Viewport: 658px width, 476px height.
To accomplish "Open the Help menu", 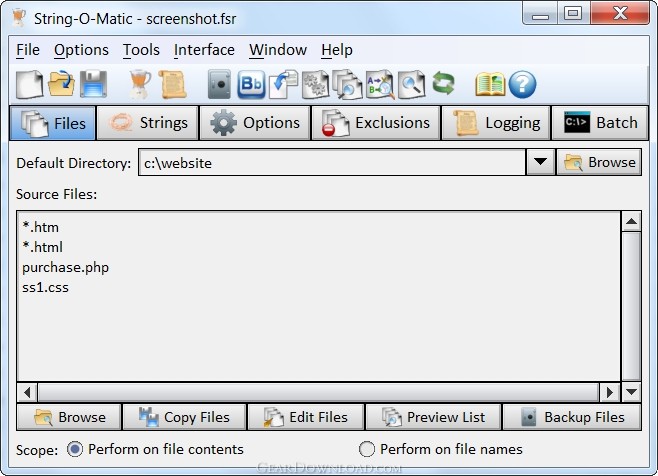I will (337, 50).
